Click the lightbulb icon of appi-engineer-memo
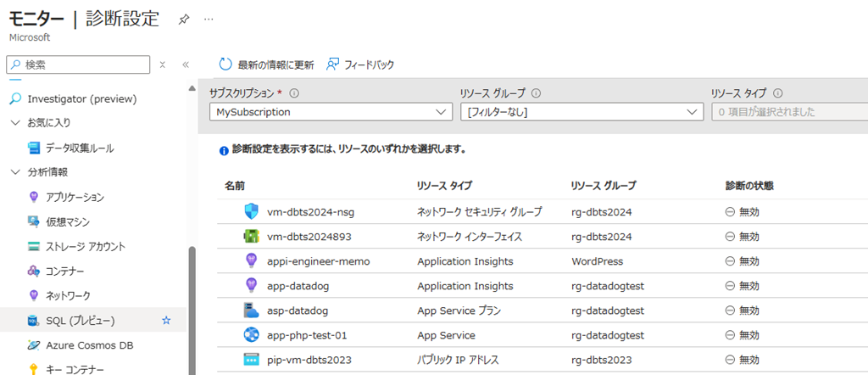868x375 pixels. tap(252, 261)
